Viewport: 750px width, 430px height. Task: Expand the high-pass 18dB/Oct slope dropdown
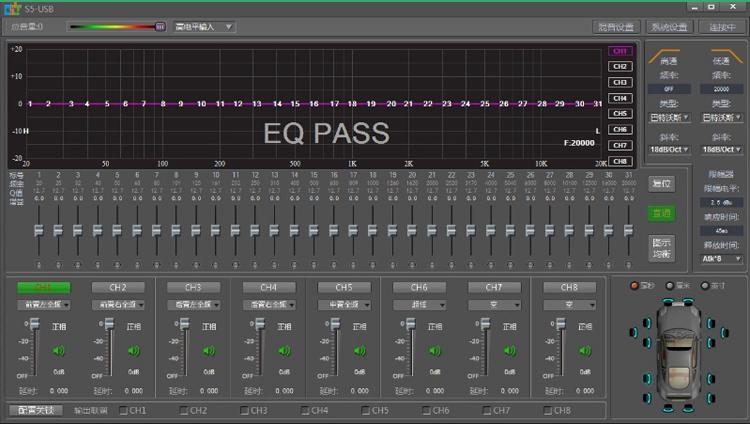click(x=669, y=149)
